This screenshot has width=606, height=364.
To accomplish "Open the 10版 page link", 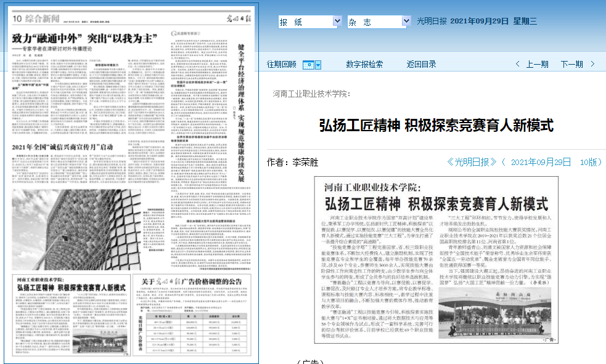I will (x=590, y=162).
